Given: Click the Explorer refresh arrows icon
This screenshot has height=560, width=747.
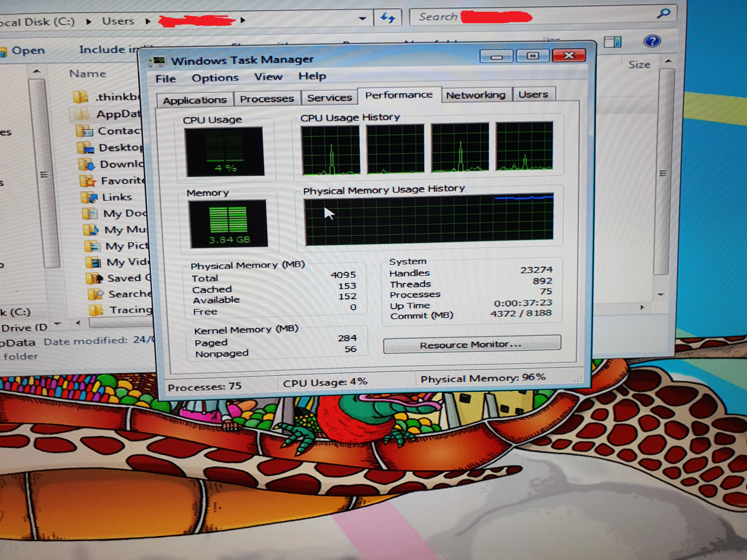Looking at the screenshot, I should (387, 18).
